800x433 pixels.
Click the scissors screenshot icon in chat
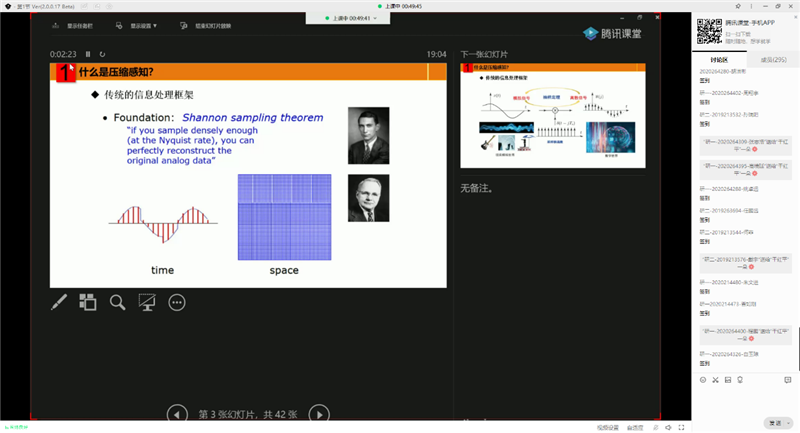pos(716,380)
